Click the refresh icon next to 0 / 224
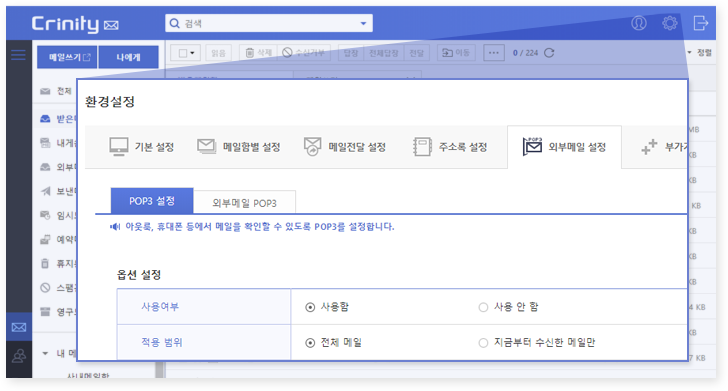This screenshot has width=728, height=391. coord(549,53)
